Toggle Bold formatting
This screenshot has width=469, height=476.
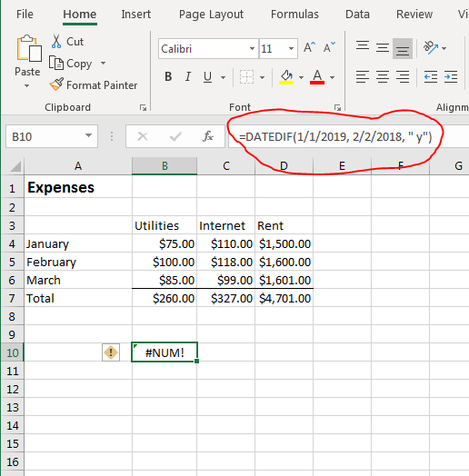coord(168,76)
